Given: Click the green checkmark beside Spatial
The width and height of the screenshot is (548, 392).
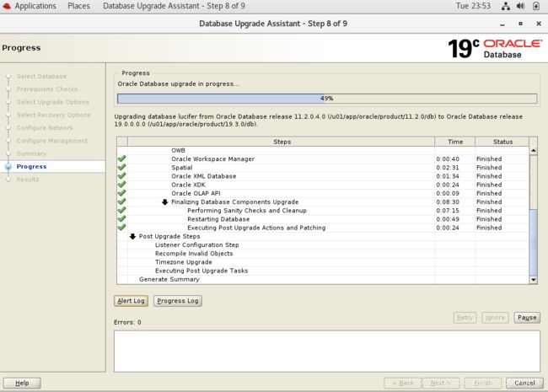Looking at the screenshot, I should 121,168.
